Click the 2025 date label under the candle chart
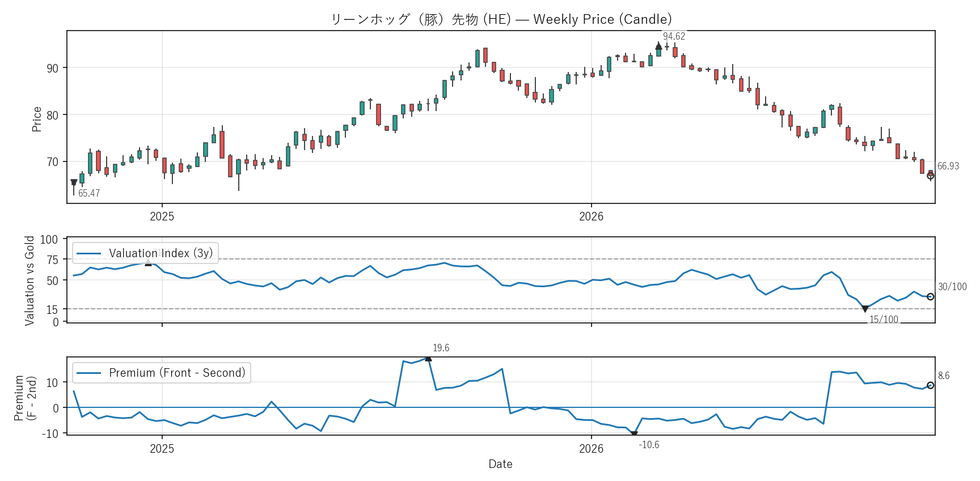This screenshot has width=980, height=481. [x=162, y=216]
